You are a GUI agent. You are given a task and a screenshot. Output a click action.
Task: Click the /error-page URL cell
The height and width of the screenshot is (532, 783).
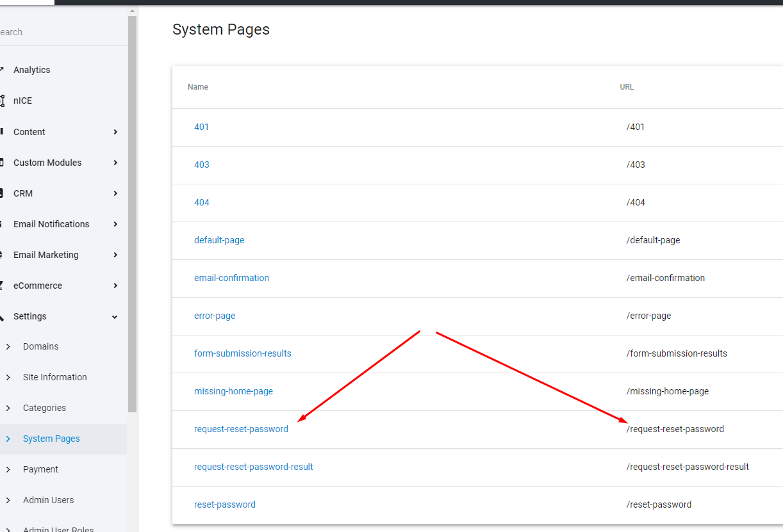649,316
